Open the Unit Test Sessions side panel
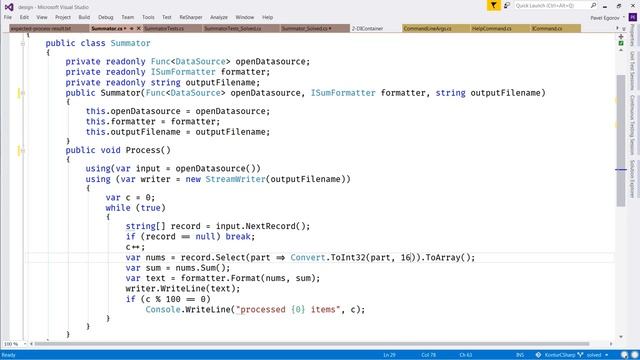 633,70
